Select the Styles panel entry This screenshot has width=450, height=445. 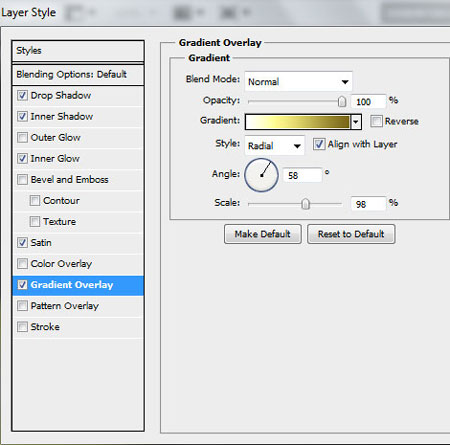(78, 51)
